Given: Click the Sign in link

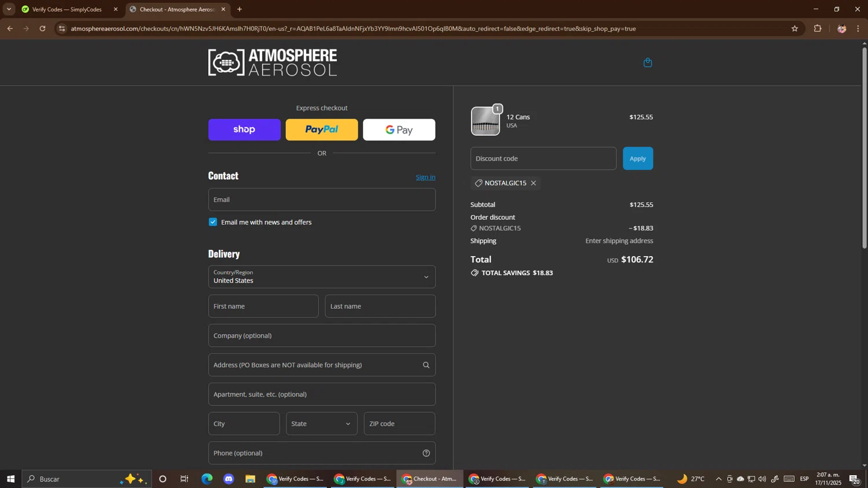Looking at the screenshot, I should 425,178.
